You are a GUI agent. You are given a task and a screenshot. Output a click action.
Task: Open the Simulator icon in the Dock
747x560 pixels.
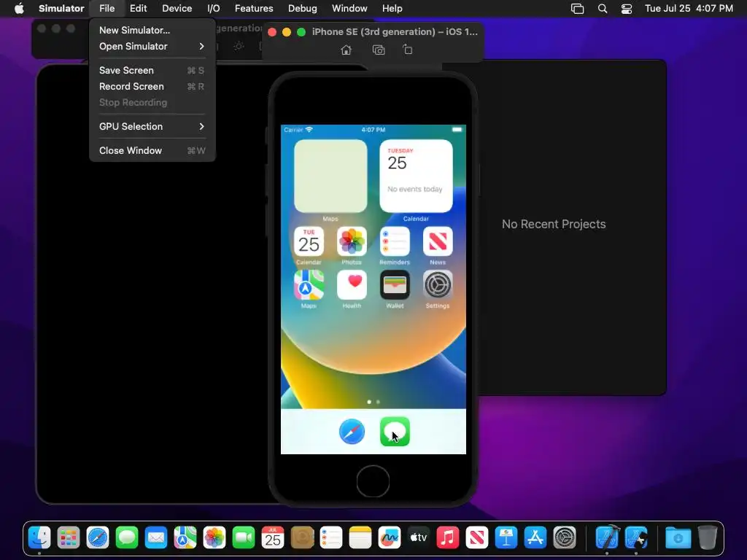point(636,538)
